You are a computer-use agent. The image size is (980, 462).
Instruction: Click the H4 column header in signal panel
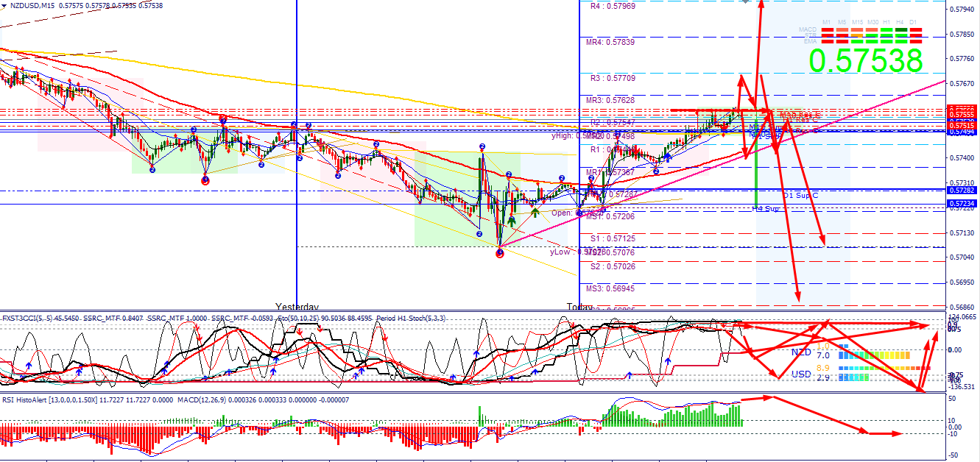click(900, 23)
